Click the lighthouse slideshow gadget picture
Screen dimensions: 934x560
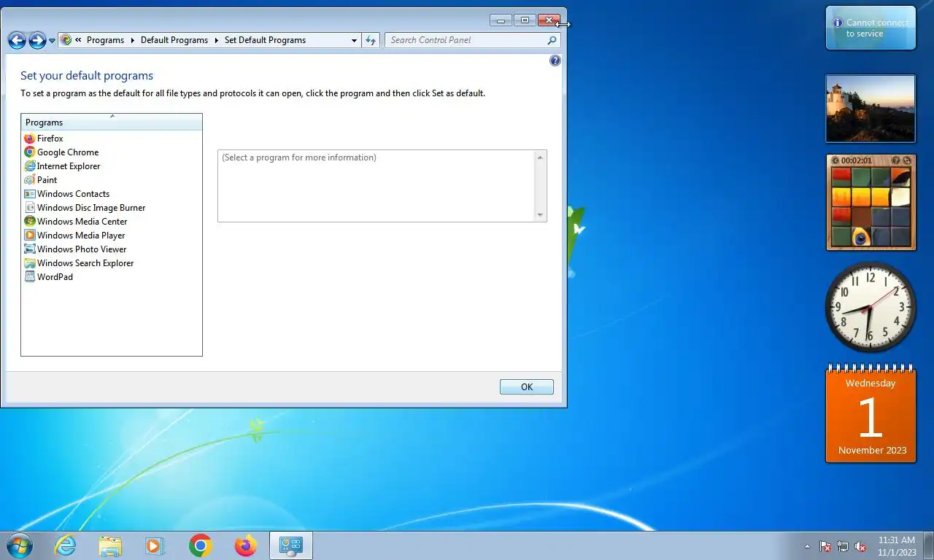pos(871,108)
